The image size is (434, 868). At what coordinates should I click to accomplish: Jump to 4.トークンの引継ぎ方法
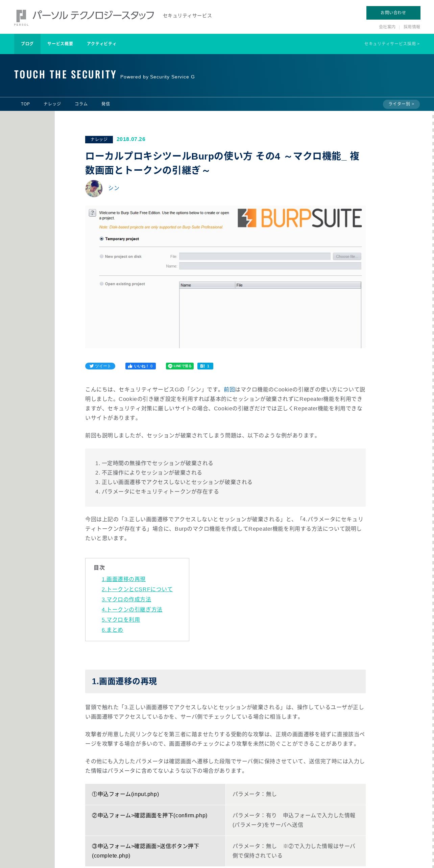point(132,609)
